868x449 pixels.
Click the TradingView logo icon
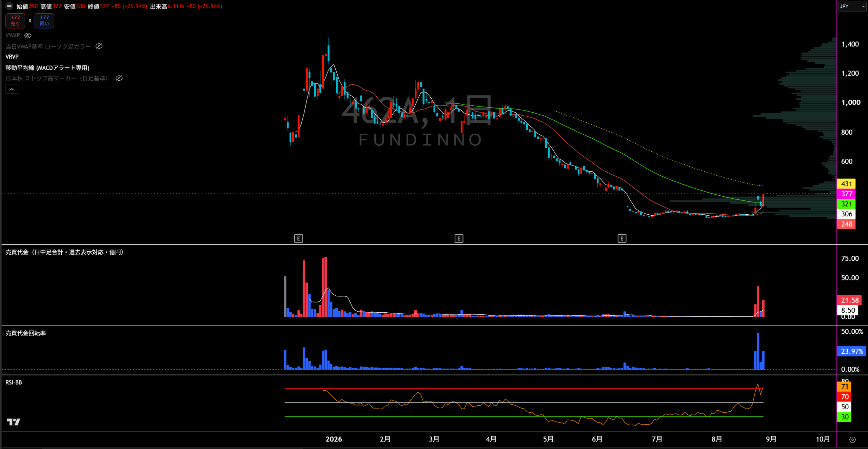point(14,422)
